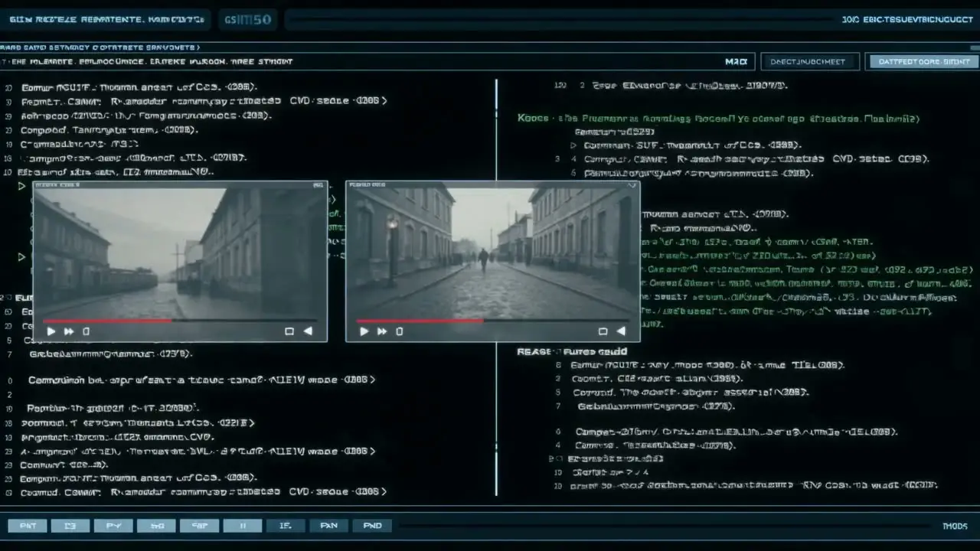Viewport: 980px width, 551px height.
Task: Click the '1F.' button in the bottom toolbar
Action: pyautogui.click(x=286, y=526)
